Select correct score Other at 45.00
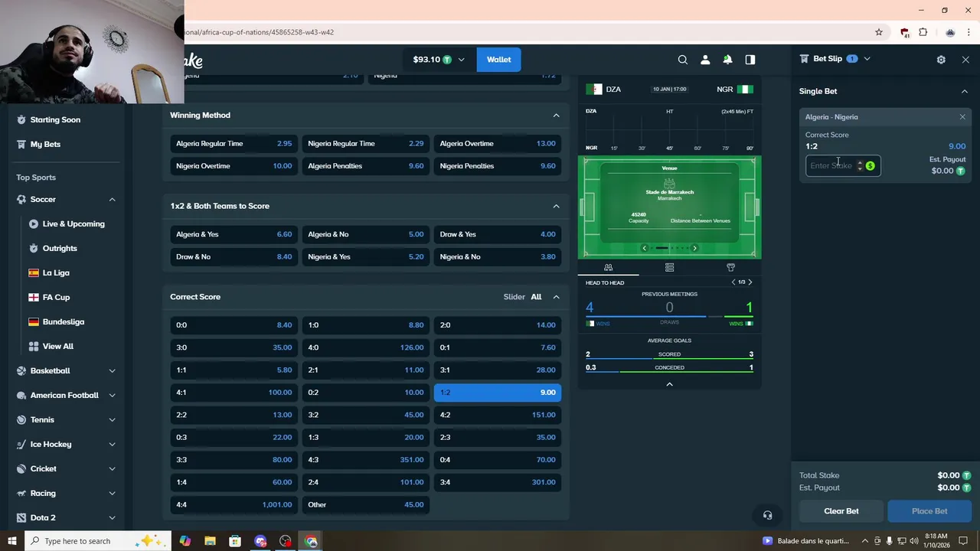 pyautogui.click(x=365, y=505)
